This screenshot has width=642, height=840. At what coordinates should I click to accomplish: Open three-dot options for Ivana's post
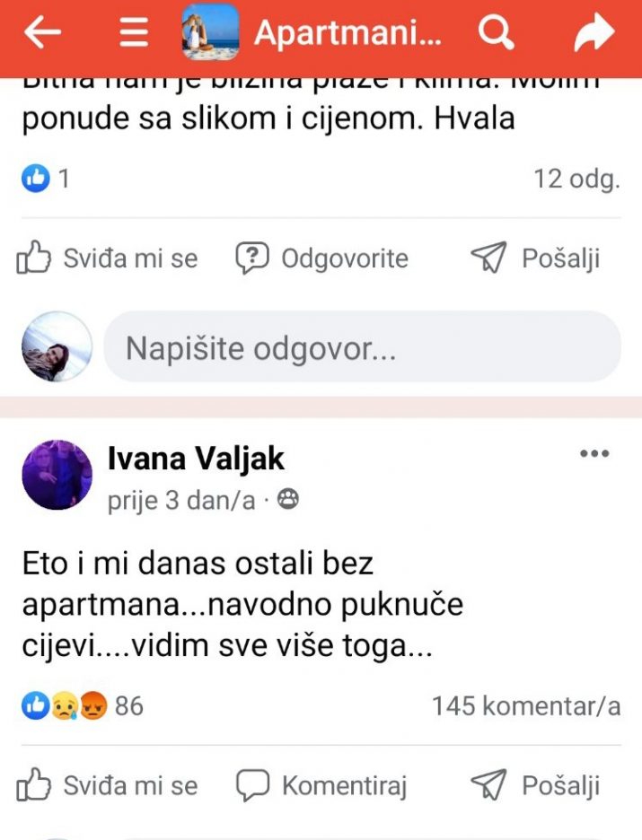click(594, 454)
